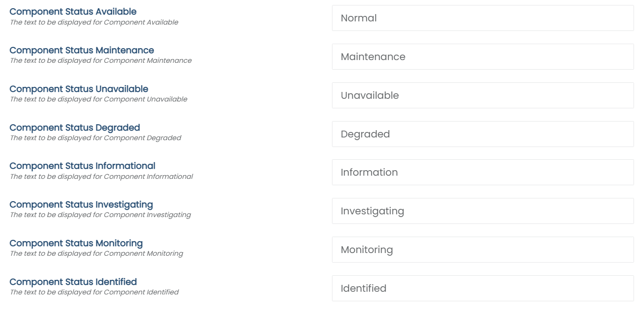Click inside the Normal text field
The image size is (644, 309).
(482, 18)
